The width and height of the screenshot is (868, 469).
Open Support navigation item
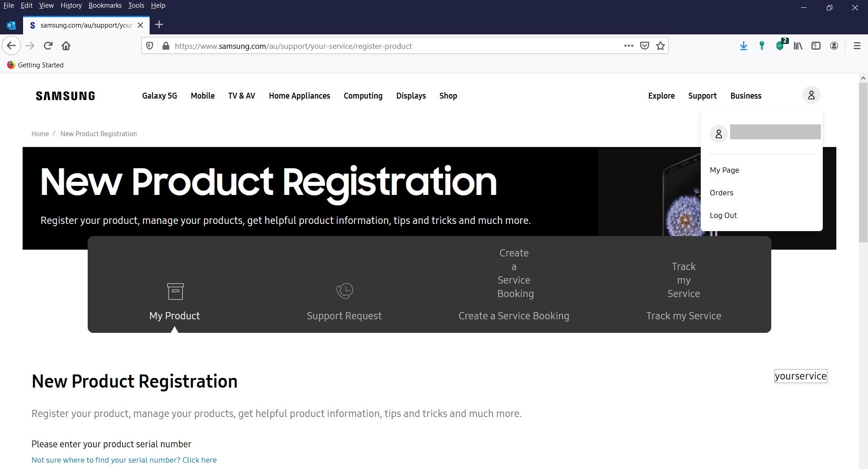703,96
